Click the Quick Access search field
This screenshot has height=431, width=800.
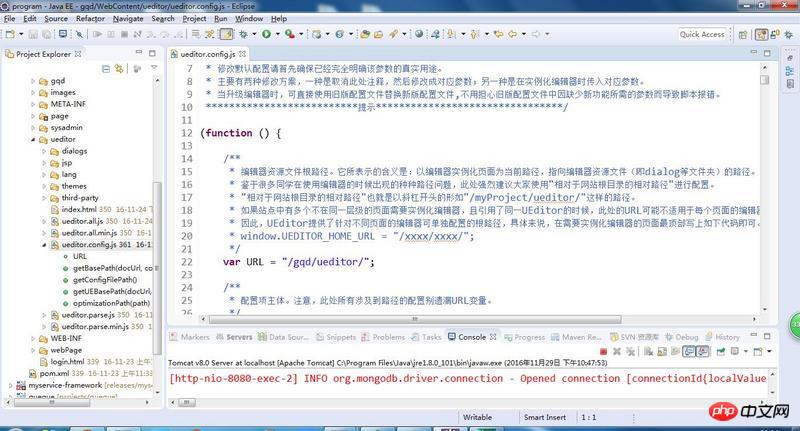click(702, 34)
